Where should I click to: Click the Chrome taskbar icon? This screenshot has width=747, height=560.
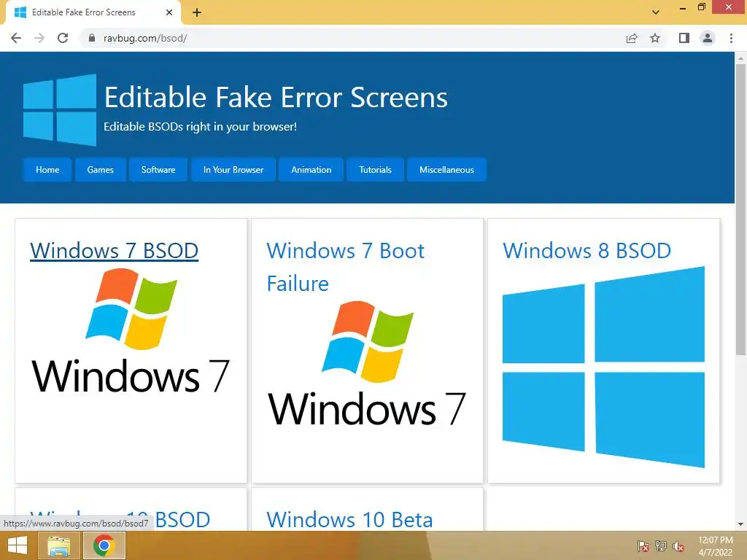(104, 545)
